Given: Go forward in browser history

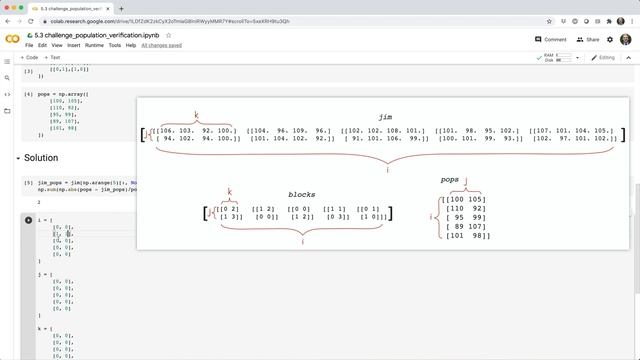Looking at the screenshot, I should pyautogui.click(x=19, y=21).
